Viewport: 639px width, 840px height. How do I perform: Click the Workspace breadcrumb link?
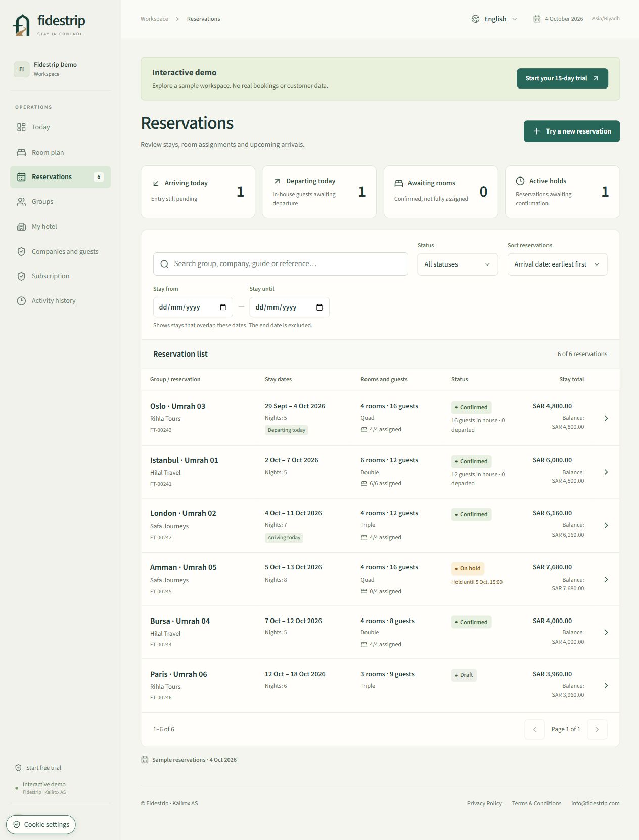point(154,19)
